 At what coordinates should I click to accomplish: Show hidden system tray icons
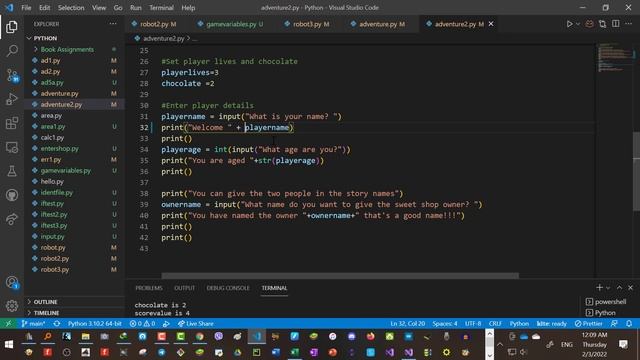click(500, 344)
